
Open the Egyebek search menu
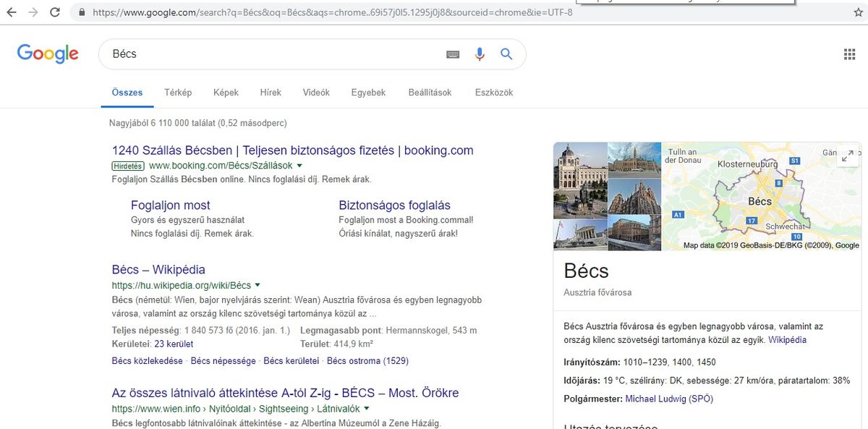coord(368,93)
